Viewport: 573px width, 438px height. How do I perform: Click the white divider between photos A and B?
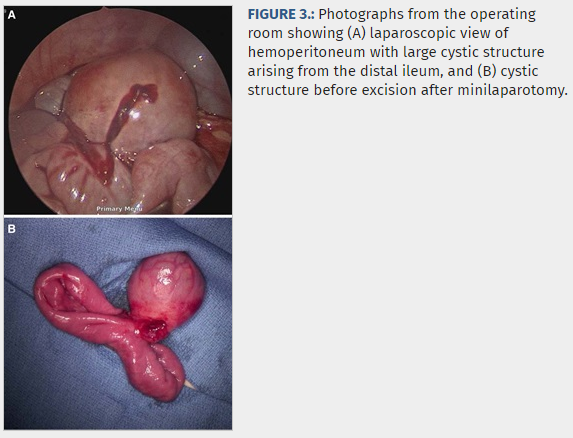(x=118, y=216)
